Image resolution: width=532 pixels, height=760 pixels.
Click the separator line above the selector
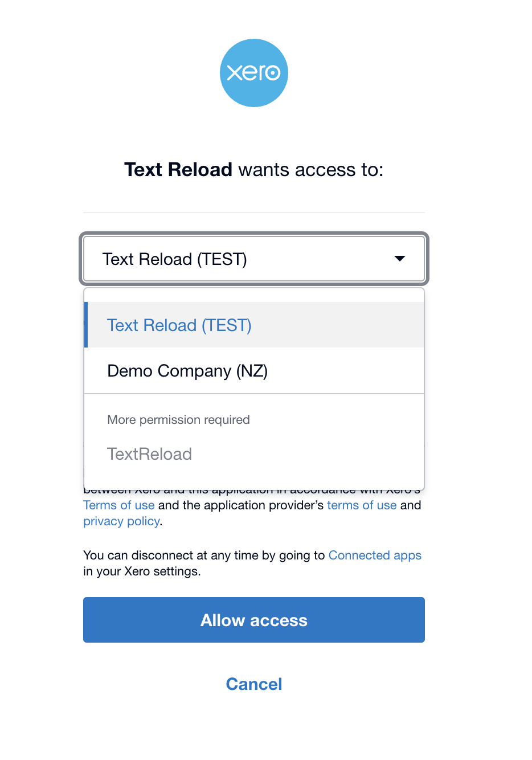click(254, 213)
